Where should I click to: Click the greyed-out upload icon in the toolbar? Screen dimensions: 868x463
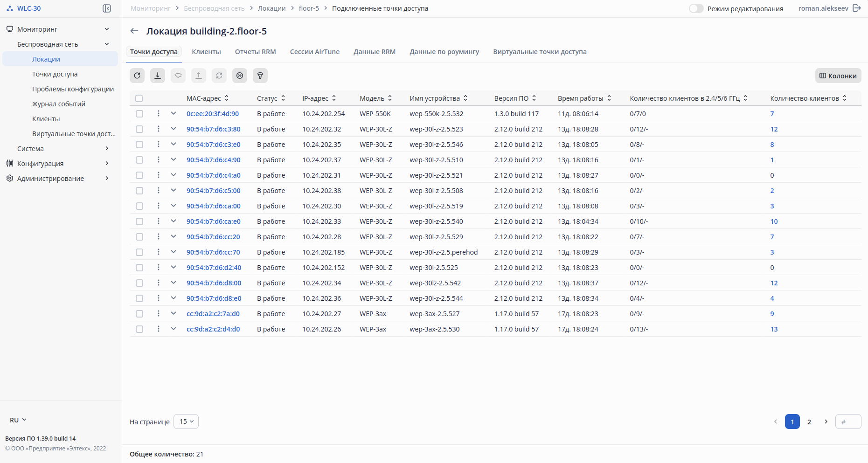199,76
